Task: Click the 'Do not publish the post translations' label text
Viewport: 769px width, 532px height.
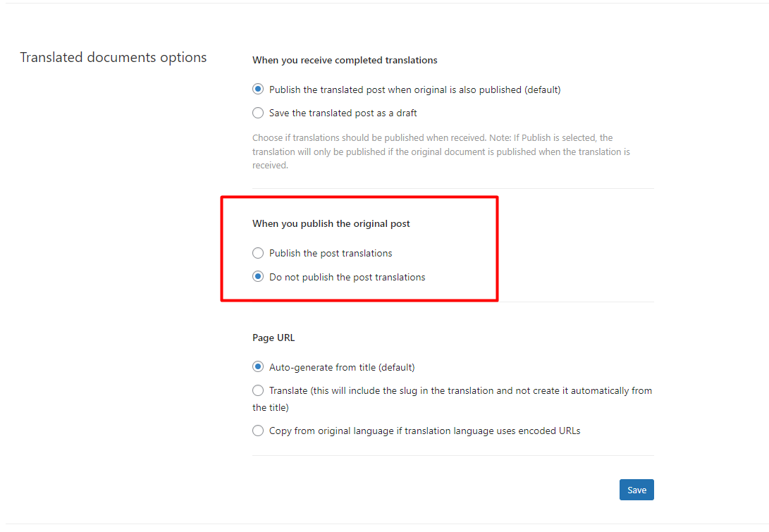Action: point(347,277)
